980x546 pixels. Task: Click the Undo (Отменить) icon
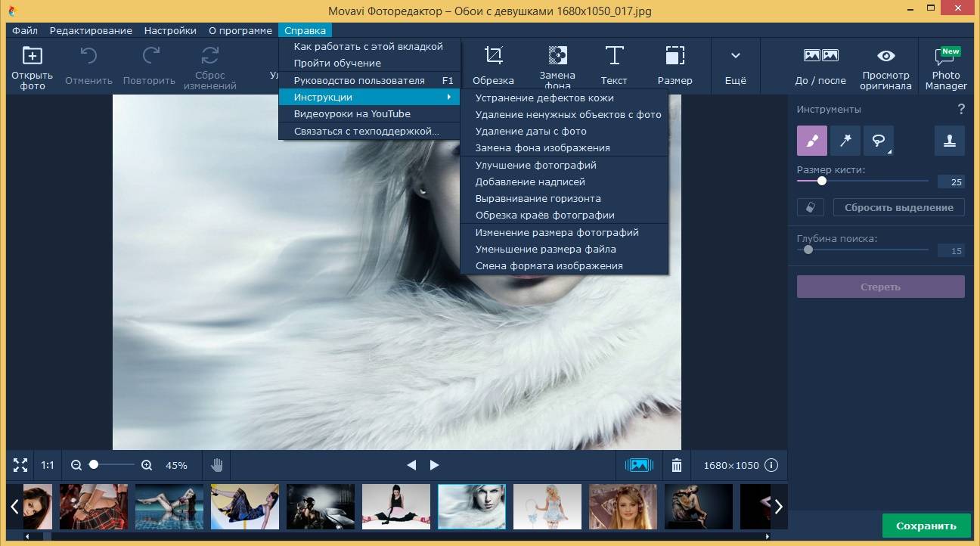[x=88, y=56]
